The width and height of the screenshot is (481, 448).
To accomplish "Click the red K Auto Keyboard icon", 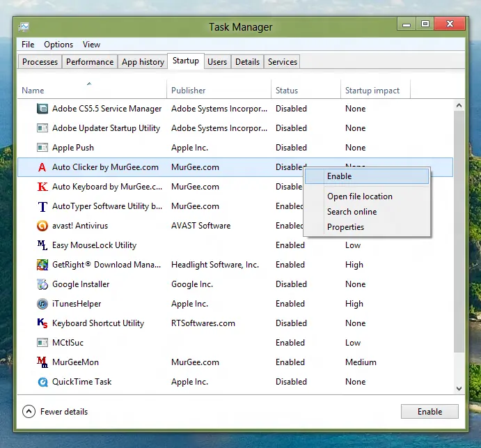I will coord(42,187).
